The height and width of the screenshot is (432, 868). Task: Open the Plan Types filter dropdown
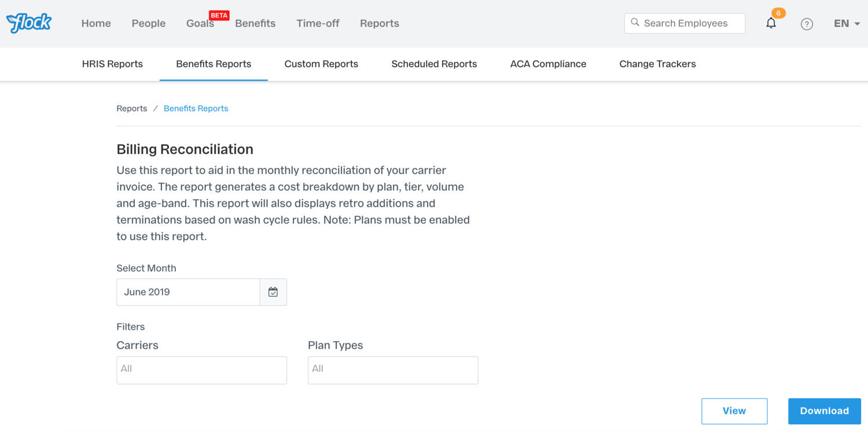[x=393, y=370]
